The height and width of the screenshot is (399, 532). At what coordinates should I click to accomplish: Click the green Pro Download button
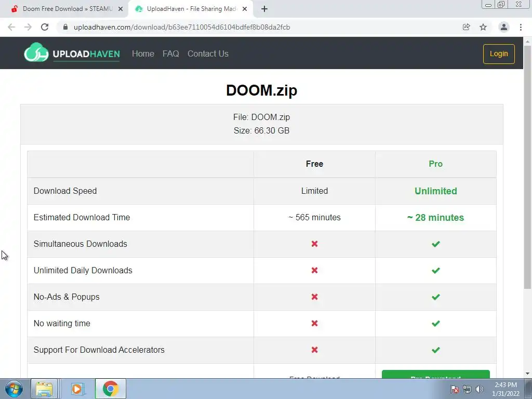[x=436, y=374]
